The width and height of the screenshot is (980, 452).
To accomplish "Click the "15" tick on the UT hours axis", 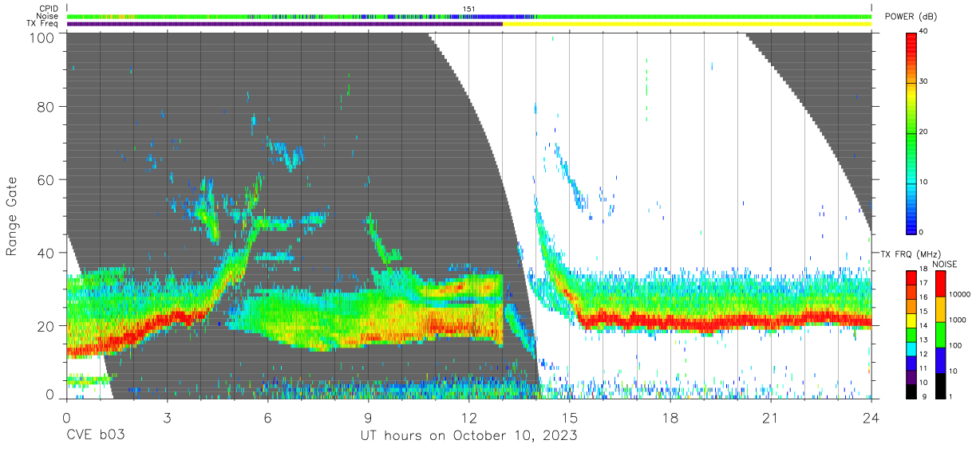I will (570, 418).
